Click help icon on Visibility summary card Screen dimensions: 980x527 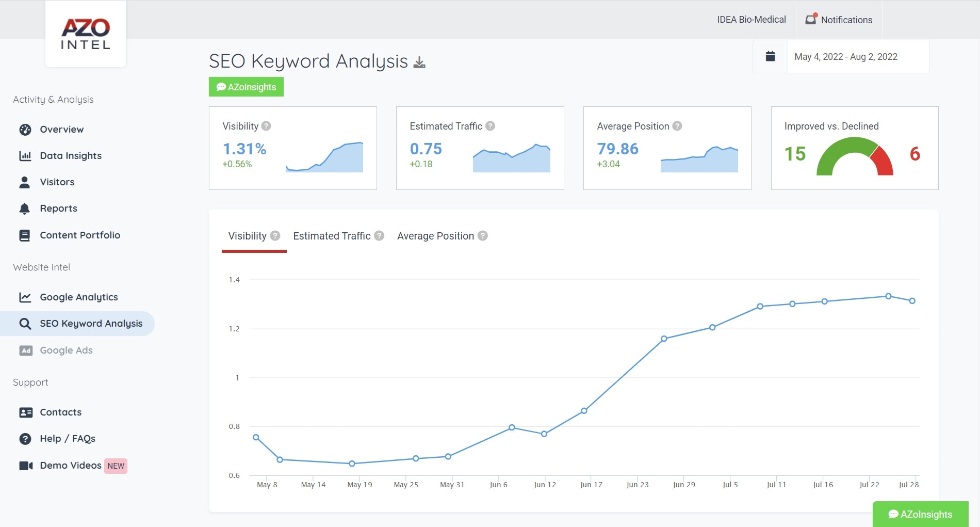[x=266, y=126]
